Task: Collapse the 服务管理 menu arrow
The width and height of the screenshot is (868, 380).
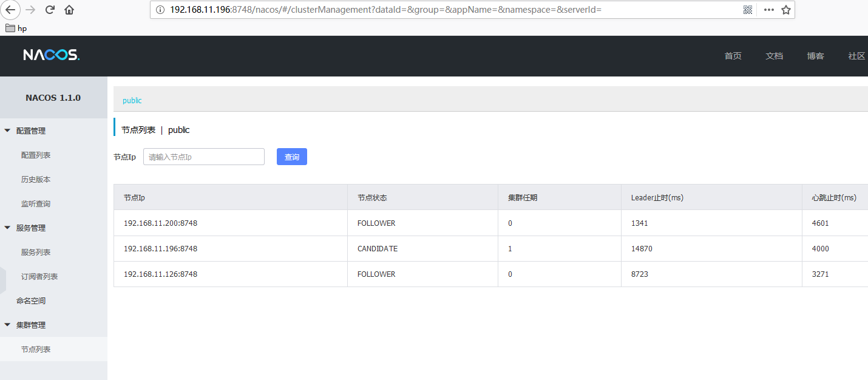Action: coord(7,228)
